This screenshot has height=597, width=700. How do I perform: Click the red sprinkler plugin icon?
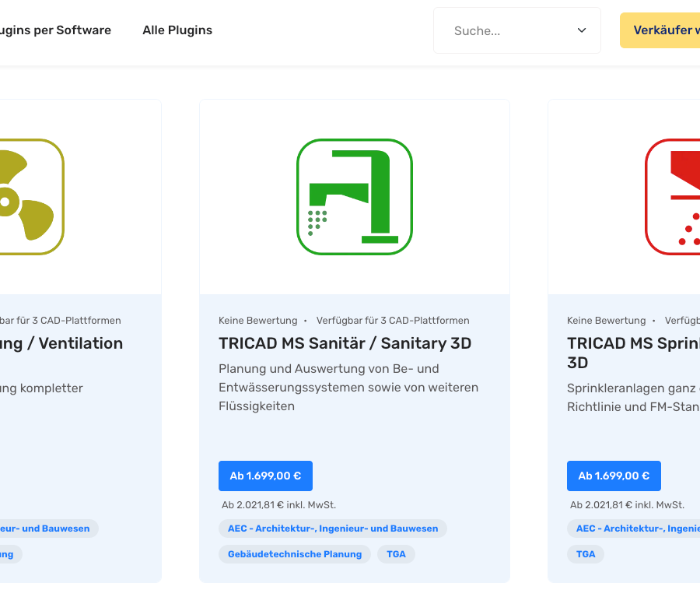point(674,197)
